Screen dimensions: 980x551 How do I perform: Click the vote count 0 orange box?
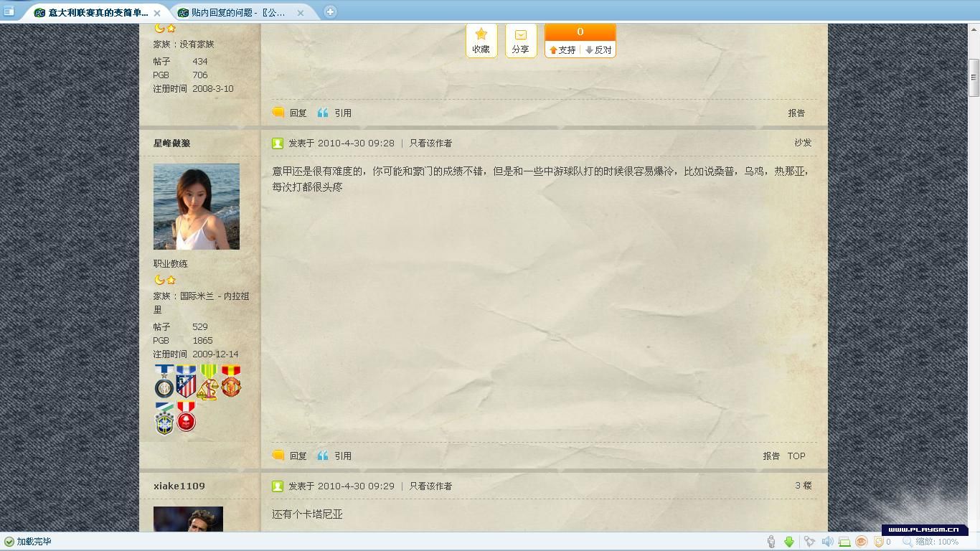[x=580, y=32]
